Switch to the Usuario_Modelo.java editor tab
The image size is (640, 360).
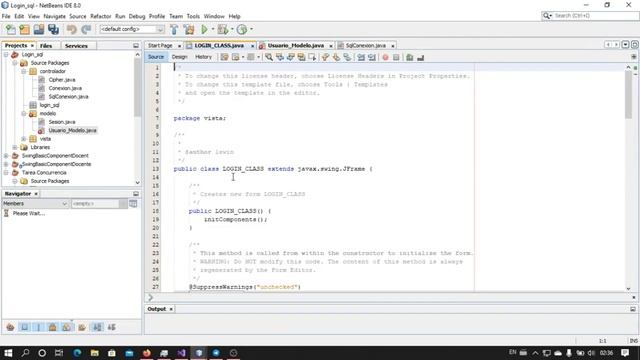click(x=296, y=45)
